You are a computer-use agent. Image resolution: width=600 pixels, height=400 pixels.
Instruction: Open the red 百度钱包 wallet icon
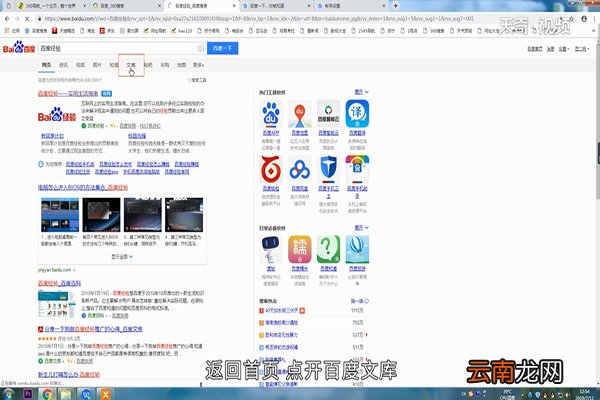point(271,169)
